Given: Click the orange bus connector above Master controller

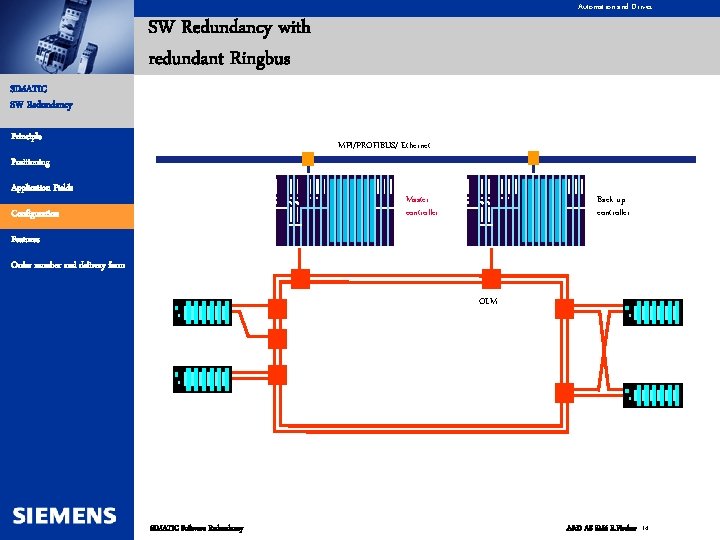Looking at the screenshot, I should click(x=308, y=159).
